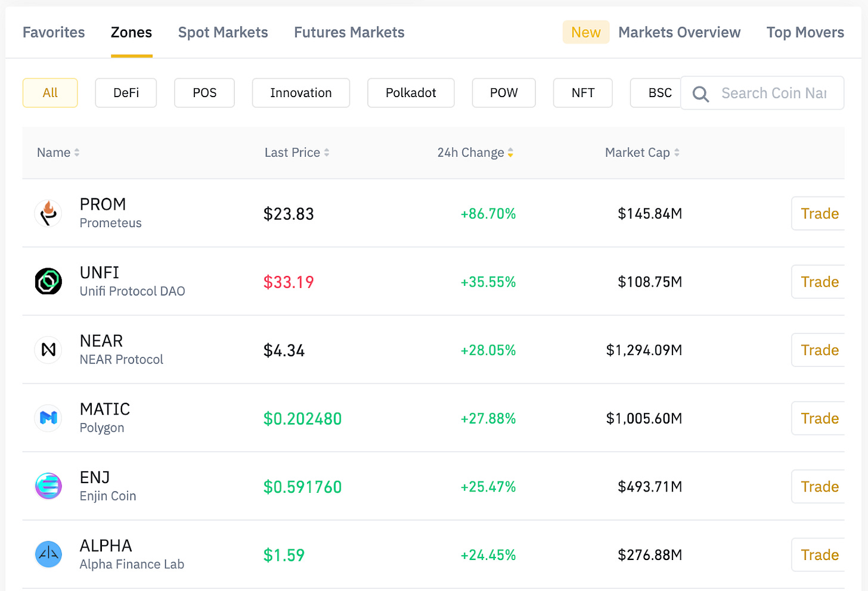868x591 pixels.
Task: Filter by NFT zone
Action: click(583, 93)
